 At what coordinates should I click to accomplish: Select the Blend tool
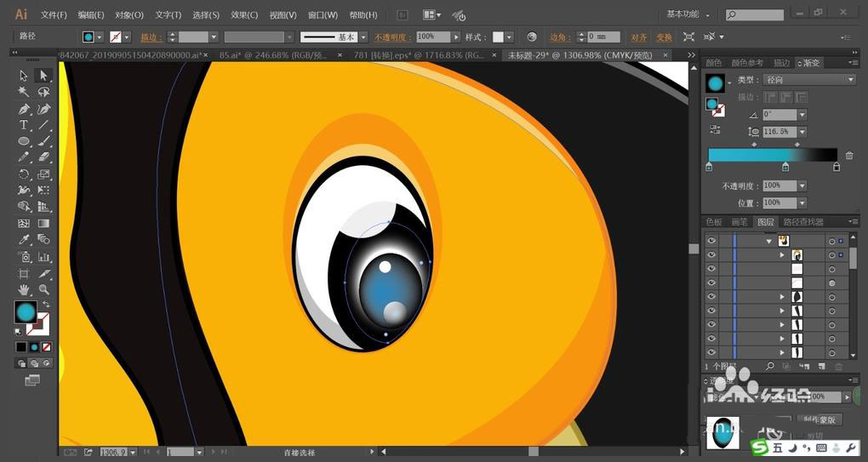point(43,240)
